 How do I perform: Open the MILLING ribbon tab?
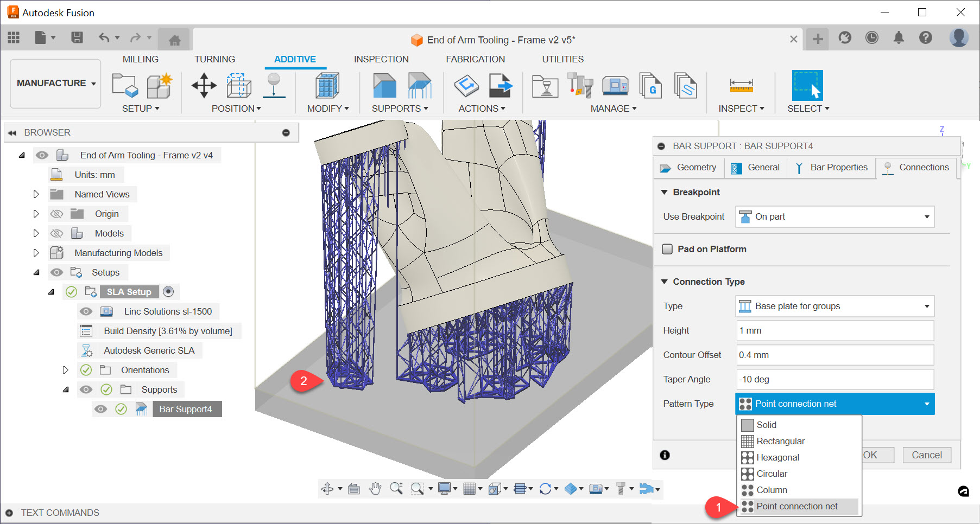(x=140, y=59)
